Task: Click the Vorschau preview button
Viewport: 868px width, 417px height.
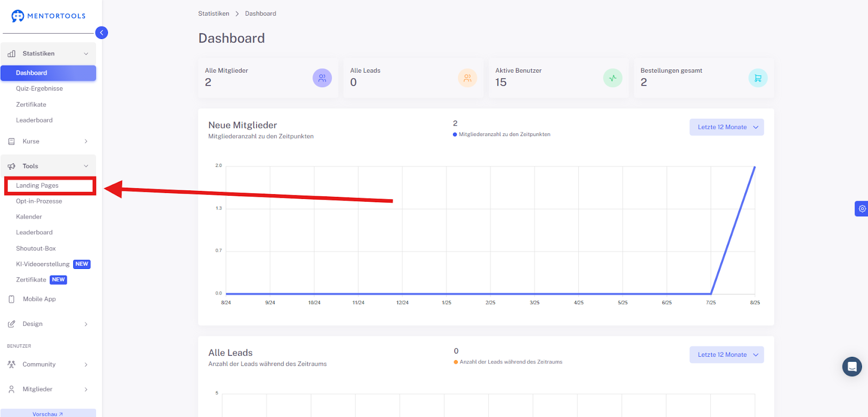Action: [48, 413]
